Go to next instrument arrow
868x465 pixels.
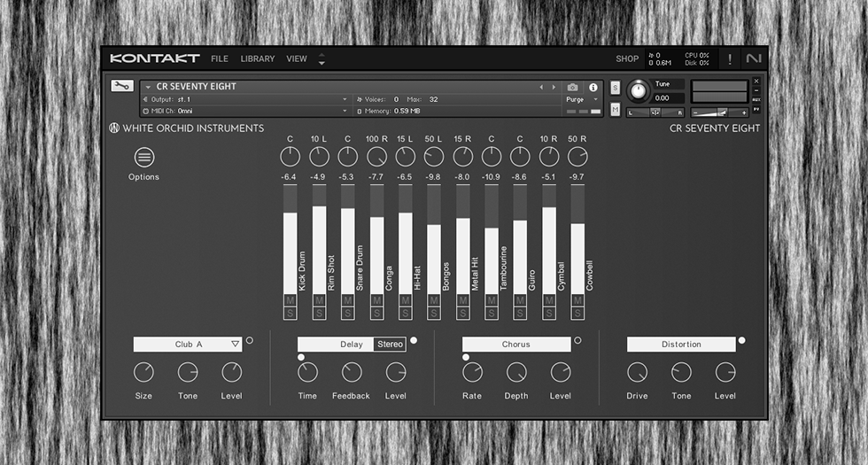coord(554,88)
